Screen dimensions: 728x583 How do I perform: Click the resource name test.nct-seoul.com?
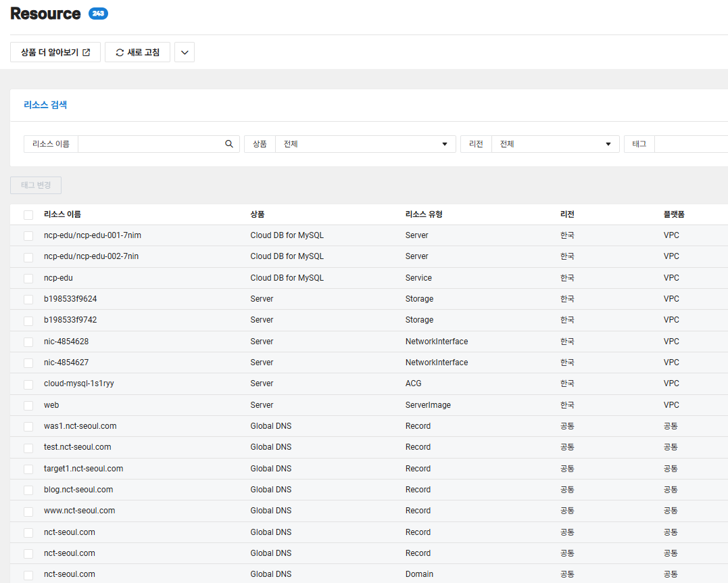click(78, 447)
